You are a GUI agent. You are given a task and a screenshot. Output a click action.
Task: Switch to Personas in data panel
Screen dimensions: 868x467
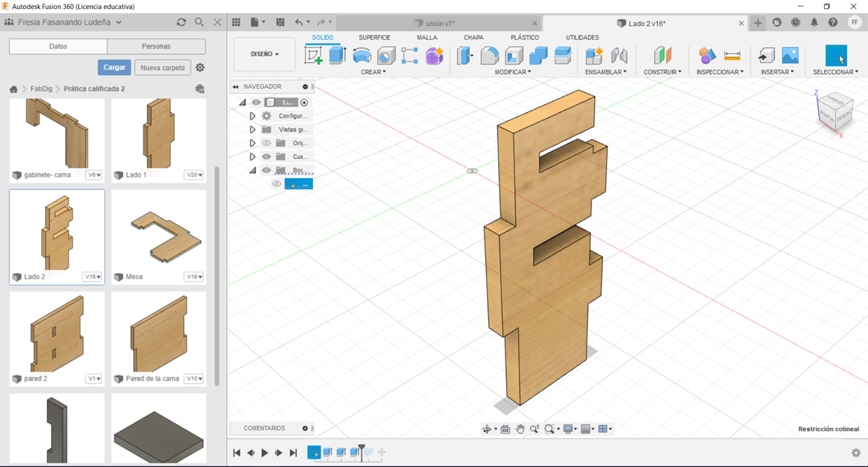pos(156,46)
